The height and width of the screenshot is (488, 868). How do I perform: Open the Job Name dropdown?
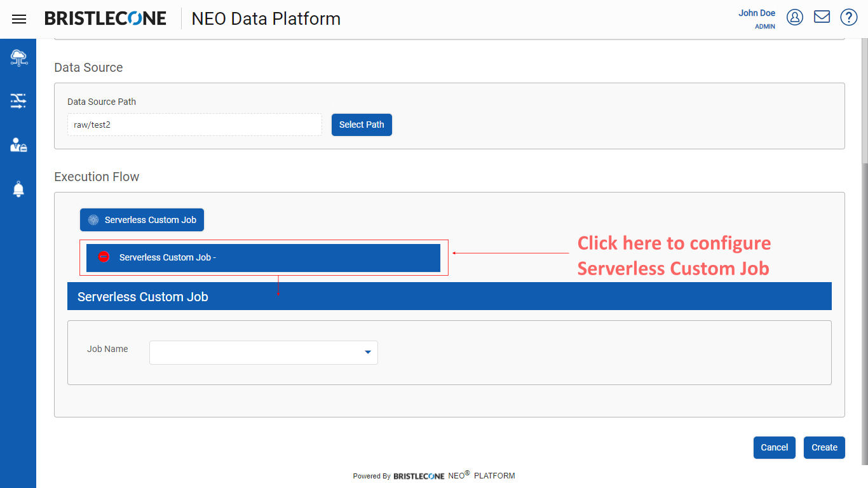coord(264,353)
